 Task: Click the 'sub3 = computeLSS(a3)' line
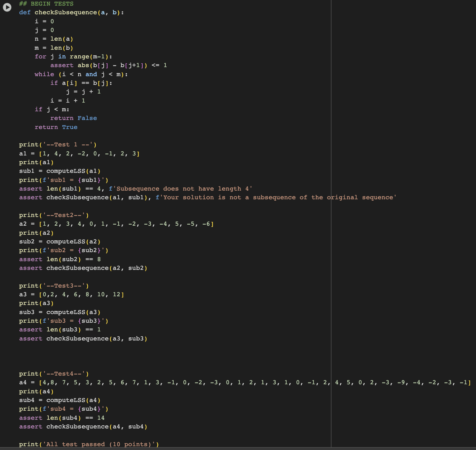pyautogui.click(x=60, y=312)
